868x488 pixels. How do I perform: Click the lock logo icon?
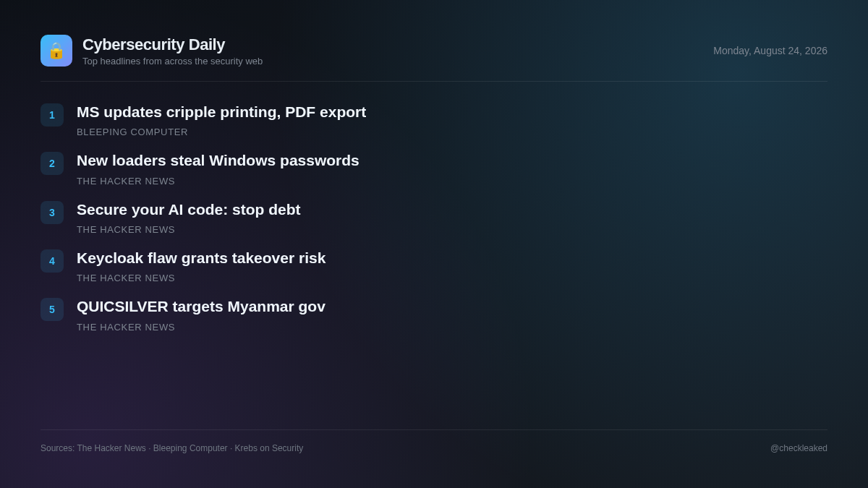pyautogui.click(x=56, y=51)
